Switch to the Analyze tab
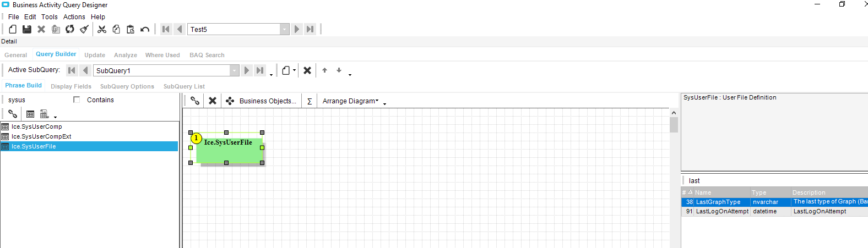The width and height of the screenshot is (868, 248). tap(126, 55)
